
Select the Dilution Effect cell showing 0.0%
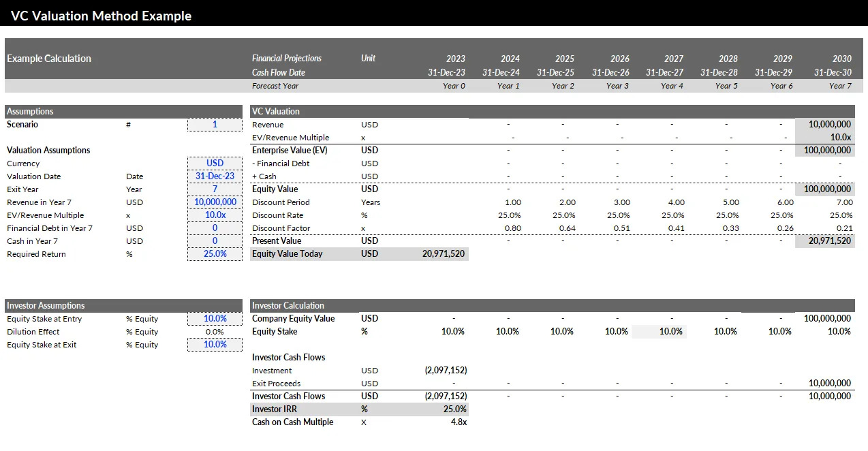215,331
